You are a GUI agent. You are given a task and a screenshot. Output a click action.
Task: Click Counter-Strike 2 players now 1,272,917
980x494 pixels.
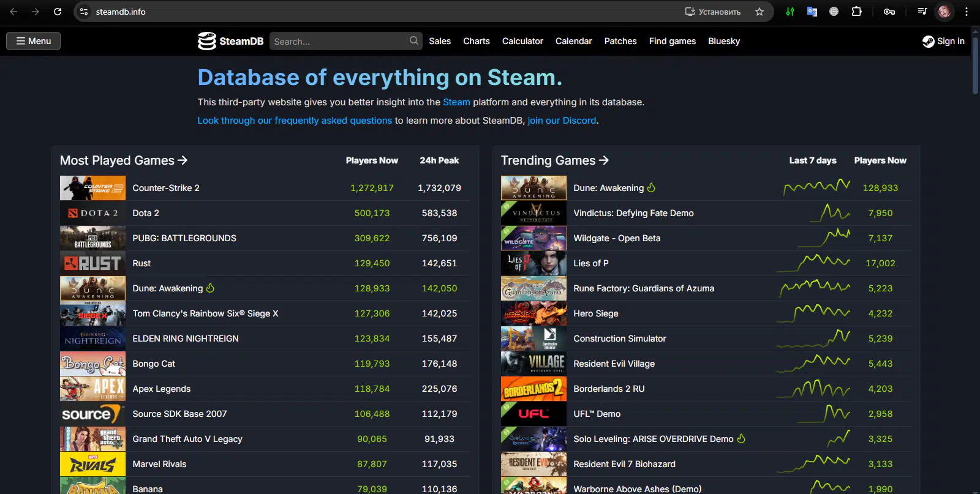click(x=372, y=188)
